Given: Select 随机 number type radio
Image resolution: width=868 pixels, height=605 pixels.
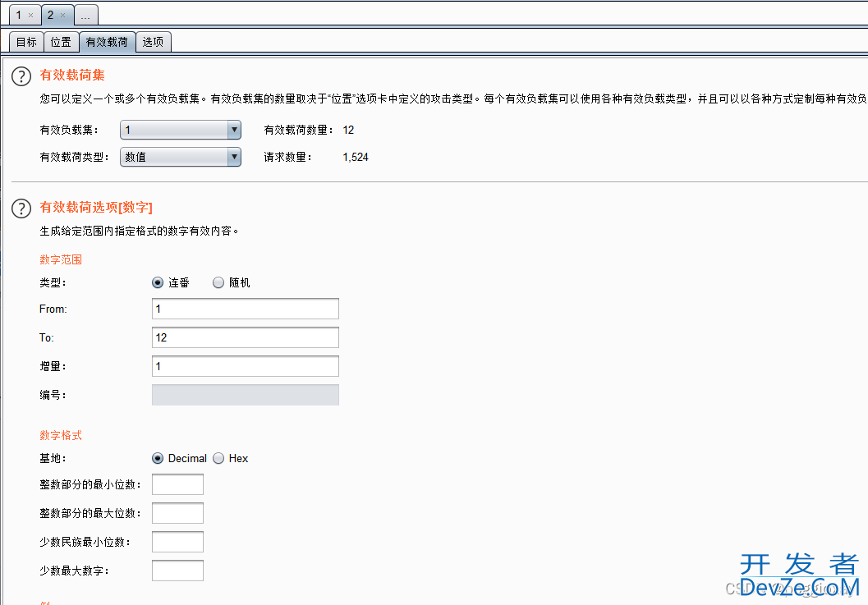Looking at the screenshot, I should [x=218, y=283].
